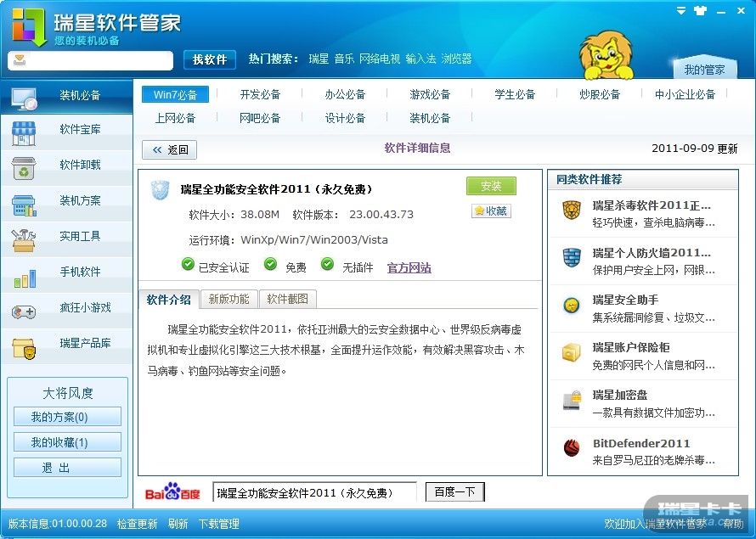The height and width of the screenshot is (539, 756).
Task: Open the 装机必备 monitor icon in sidebar
Action: (x=24, y=98)
